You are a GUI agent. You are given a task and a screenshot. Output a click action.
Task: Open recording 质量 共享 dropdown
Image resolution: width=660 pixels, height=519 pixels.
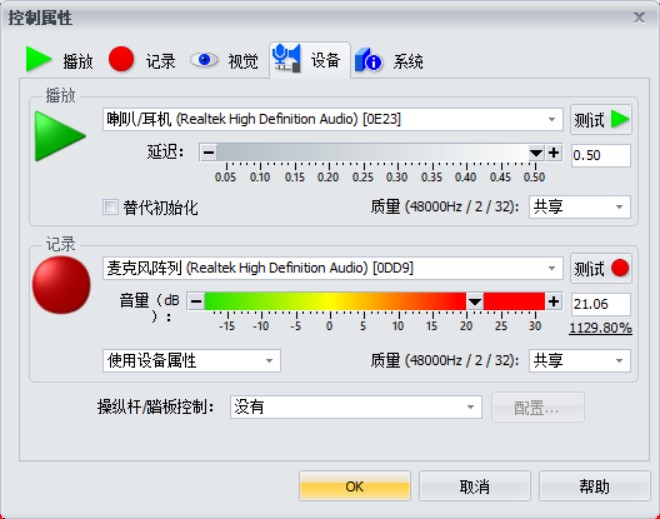click(580, 361)
